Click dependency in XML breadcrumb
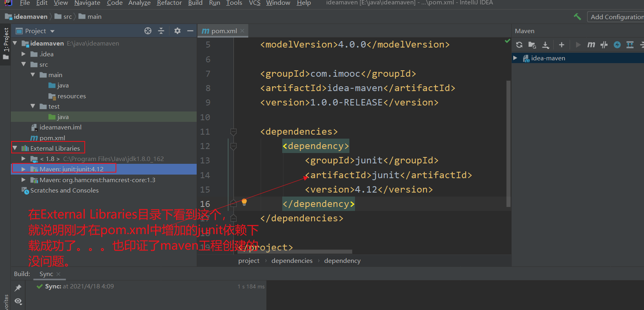This screenshot has height=310, width=644. click(342, 260)
